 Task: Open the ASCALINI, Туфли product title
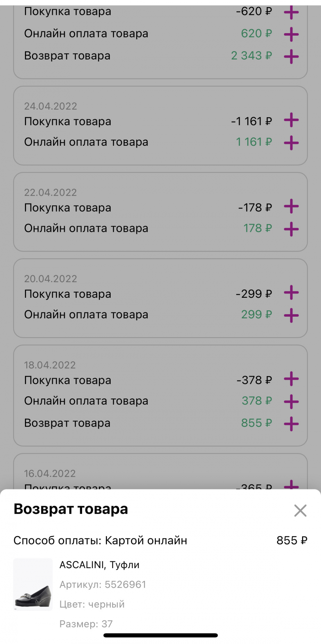(x=100, y=565)
